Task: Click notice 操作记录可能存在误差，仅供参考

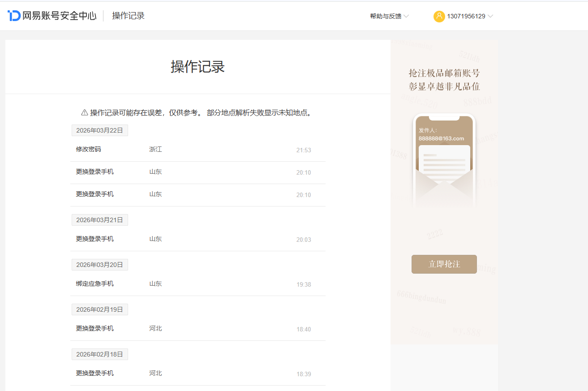Action: click(146, 112)
